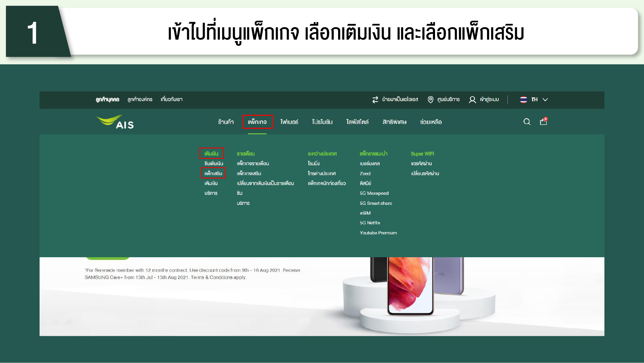Viewport: 644px width, 363px height.
Task: Click ย้ายมาเป็นเอไอเอส link
Action: tap(400, 99)
